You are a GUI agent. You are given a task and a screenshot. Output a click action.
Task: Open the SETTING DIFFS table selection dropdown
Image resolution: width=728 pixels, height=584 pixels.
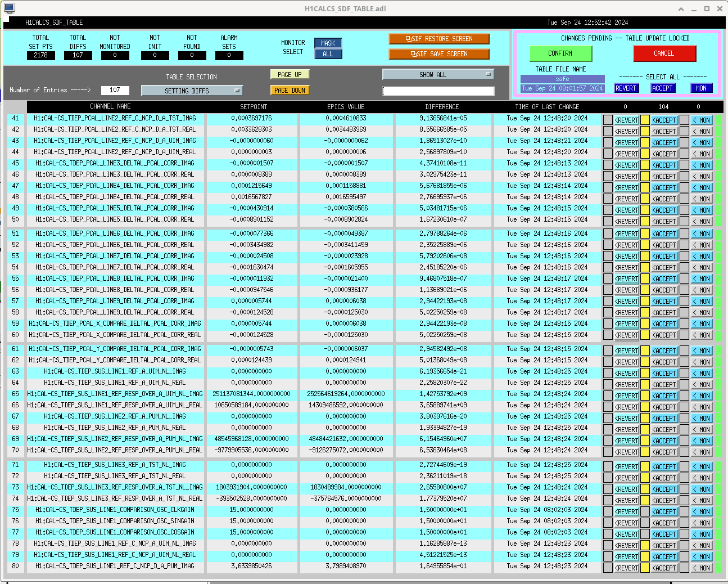point(192,91)
